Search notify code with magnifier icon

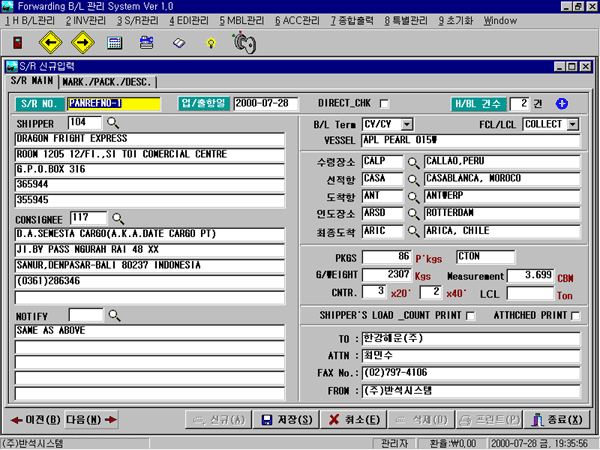114,315
